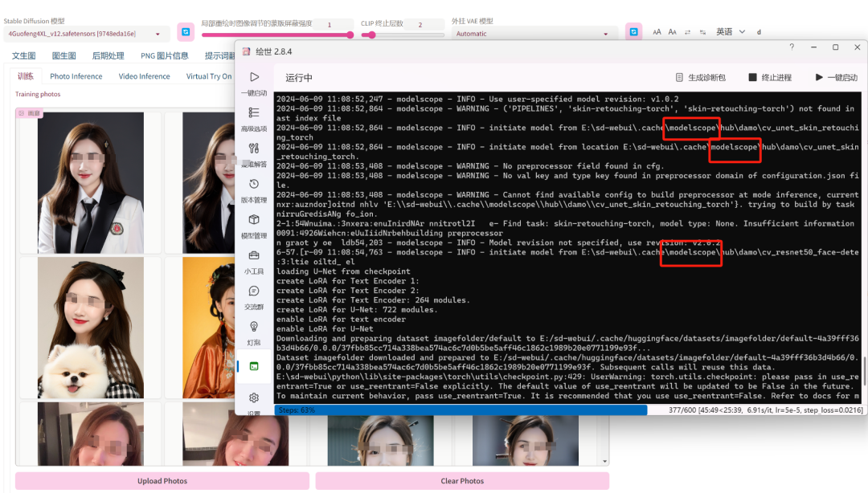This screenshot has height=493, width=868.
Task: Click 'enable LoRA for U-Net' log line
Action: coord(325,328)
